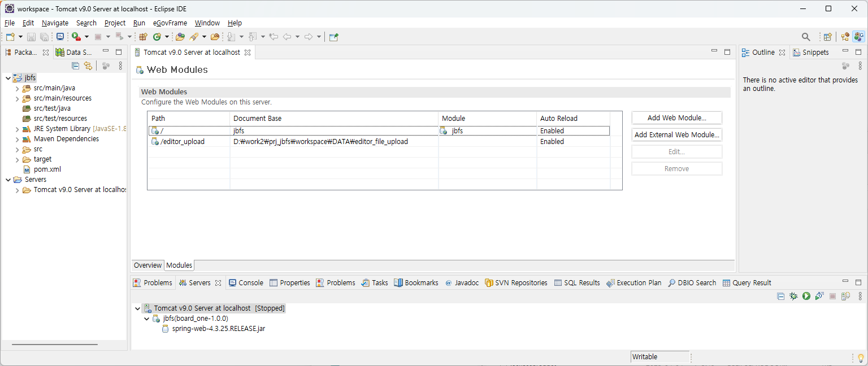Click the Auto Reload column header

[x=573, y=118]
